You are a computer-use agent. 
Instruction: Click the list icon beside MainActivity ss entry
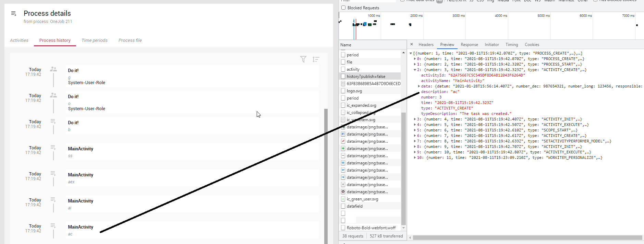(53, 148)
